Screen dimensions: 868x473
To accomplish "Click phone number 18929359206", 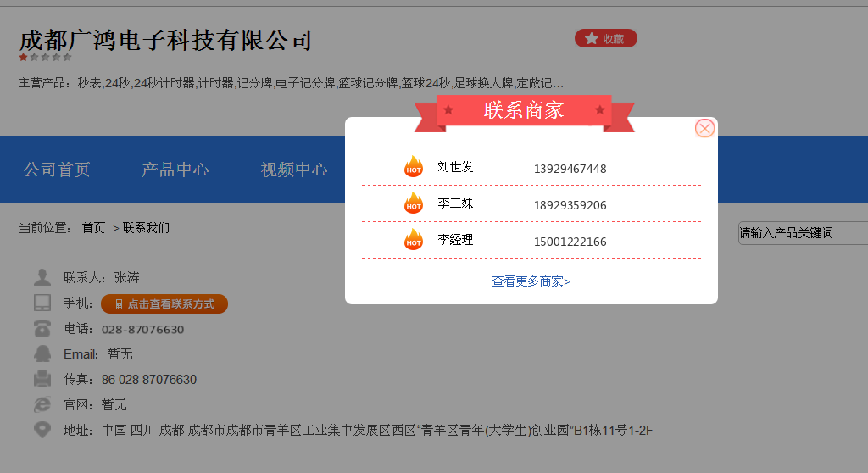I will point(570,205).
